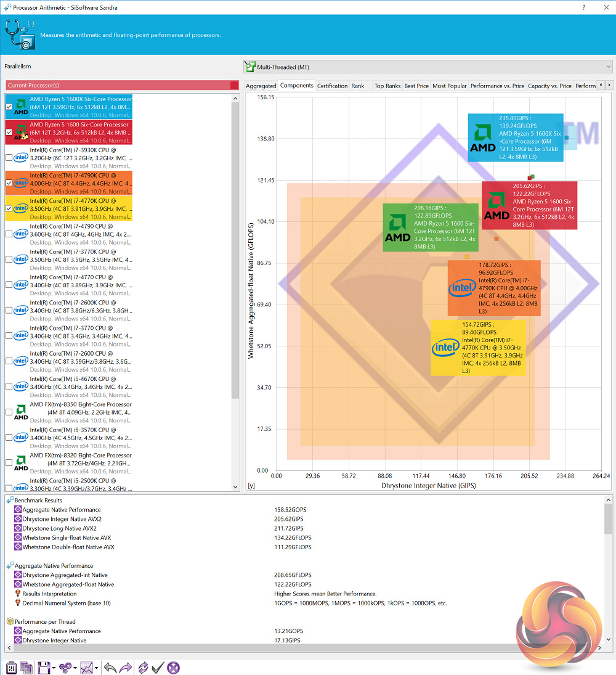Click the Performance per Thread section icon
Screen dimensions: 616x675
coord(10,621)
